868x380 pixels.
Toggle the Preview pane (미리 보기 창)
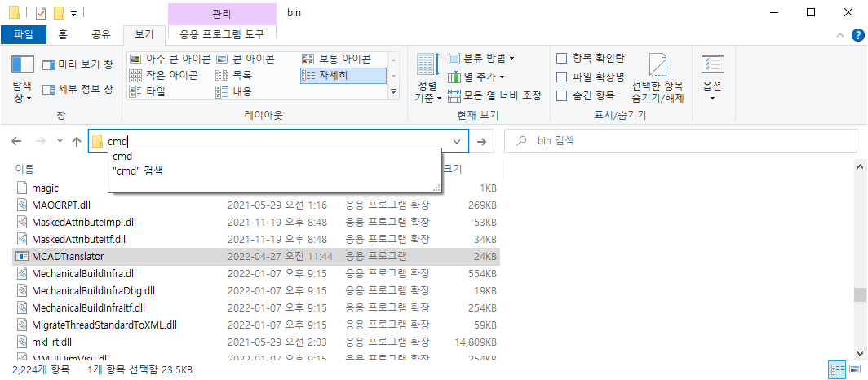[x=77, y=64]
